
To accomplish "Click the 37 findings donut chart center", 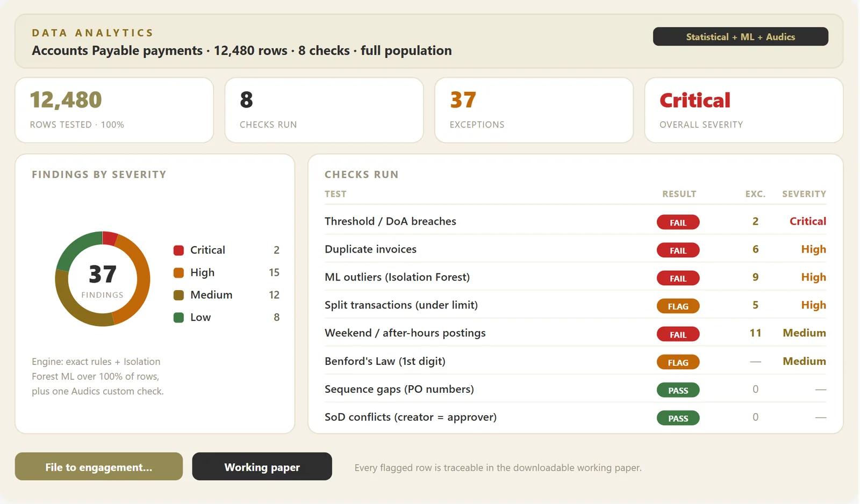I will coord(102,279).
